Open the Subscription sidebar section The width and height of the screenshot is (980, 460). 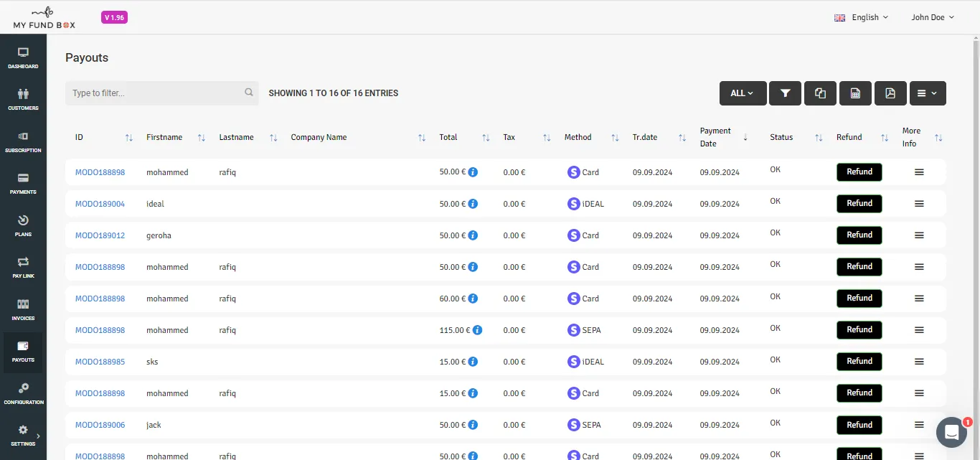(x=23, y=142)
